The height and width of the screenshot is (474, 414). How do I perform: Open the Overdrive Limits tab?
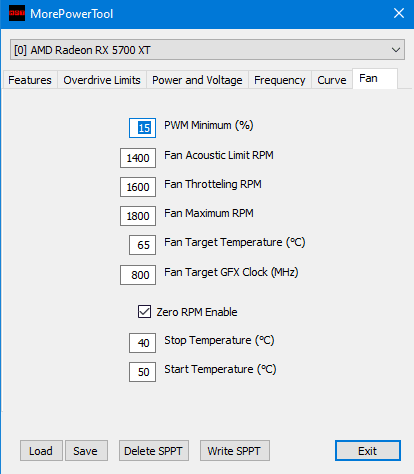(x=102, y=80)
